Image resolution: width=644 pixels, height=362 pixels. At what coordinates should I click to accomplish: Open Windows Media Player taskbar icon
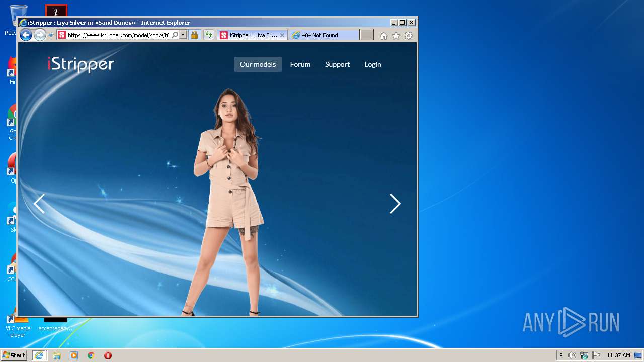pyautogui.click(x=74, y=355)
